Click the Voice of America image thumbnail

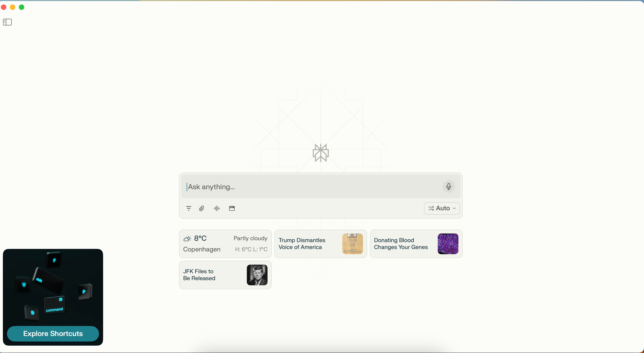pyautogui.click(x=353, y=244)
